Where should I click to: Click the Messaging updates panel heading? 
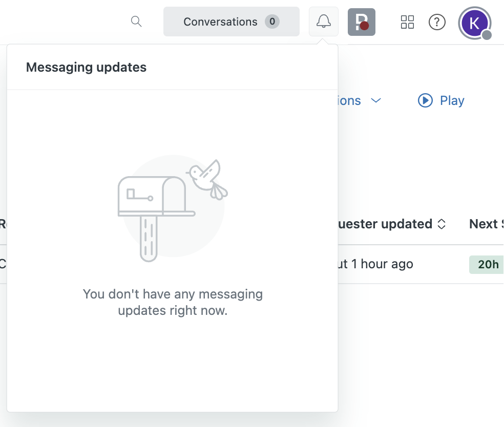point(86,67)
